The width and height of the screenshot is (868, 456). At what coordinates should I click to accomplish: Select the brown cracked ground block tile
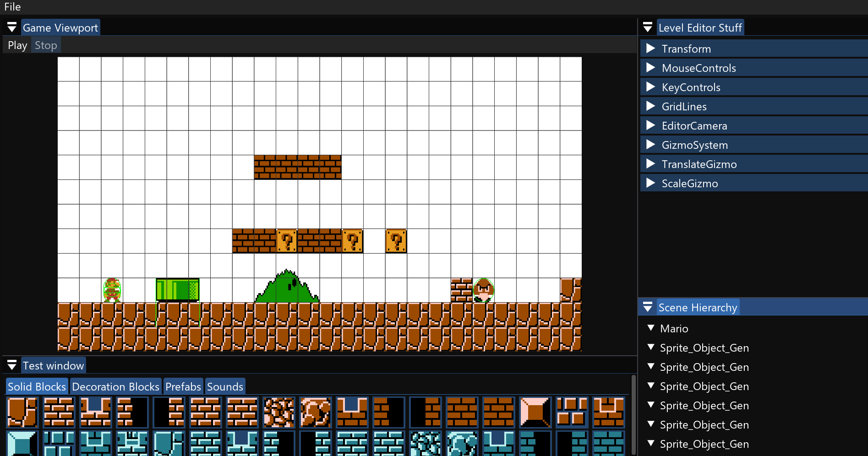22,412
